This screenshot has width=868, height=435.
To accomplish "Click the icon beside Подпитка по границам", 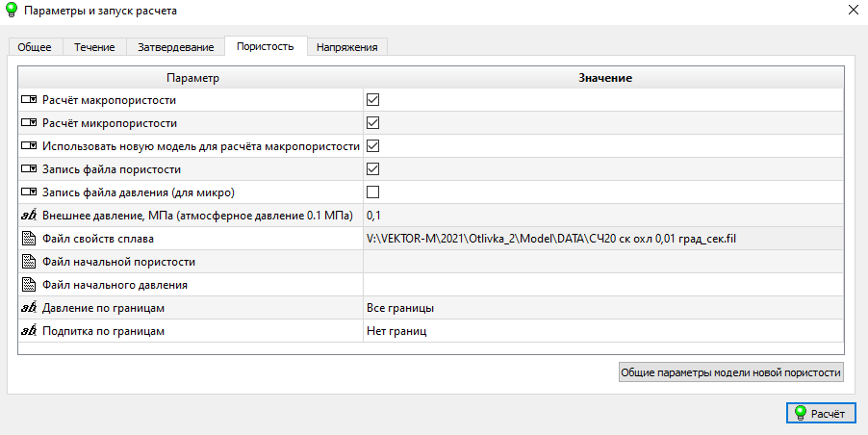I will [29, 331].
